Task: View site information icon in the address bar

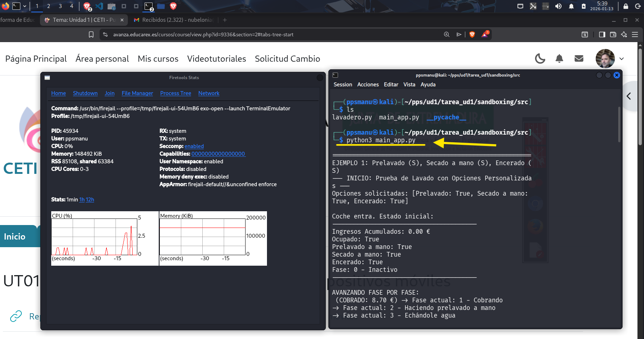Action: coord(105,34)
